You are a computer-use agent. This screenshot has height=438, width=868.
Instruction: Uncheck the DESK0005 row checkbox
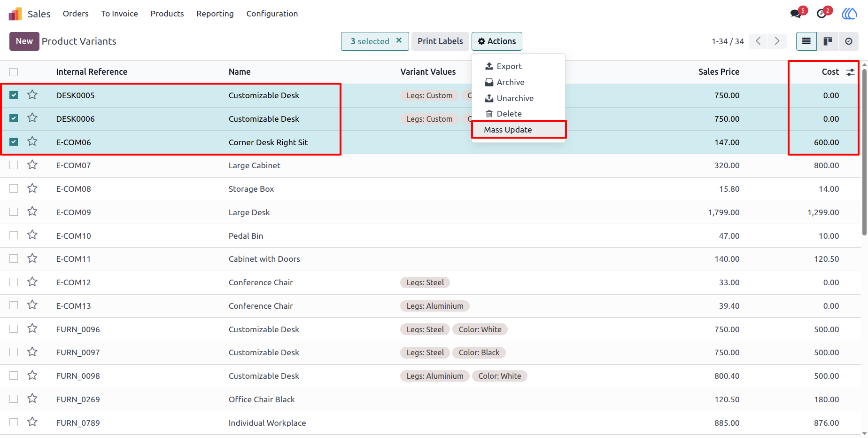coord(14,95)
